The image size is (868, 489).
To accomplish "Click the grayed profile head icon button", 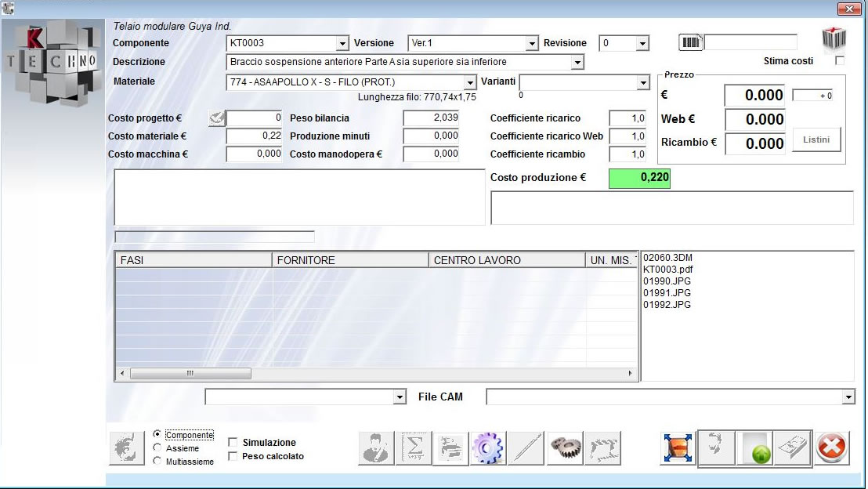I will pyautogui.click(x=717, y=447).
